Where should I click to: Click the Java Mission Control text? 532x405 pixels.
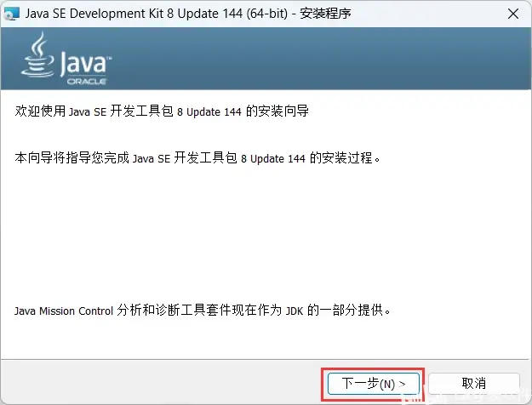point(64,311)
